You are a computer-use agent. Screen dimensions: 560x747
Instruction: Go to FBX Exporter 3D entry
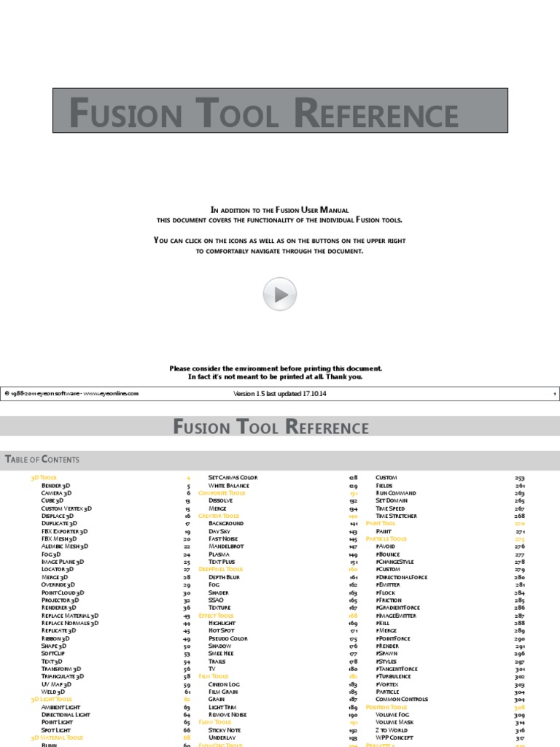(64, 531)
